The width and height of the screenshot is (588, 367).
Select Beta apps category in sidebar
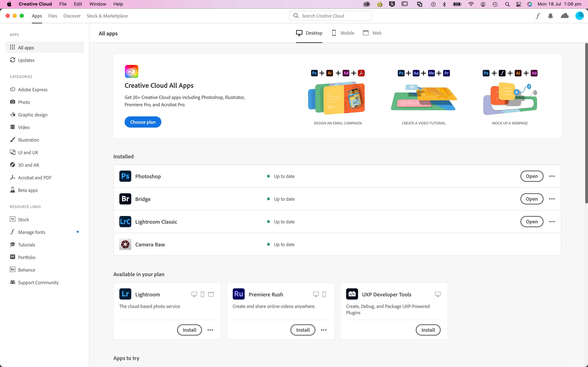[28, 190]
